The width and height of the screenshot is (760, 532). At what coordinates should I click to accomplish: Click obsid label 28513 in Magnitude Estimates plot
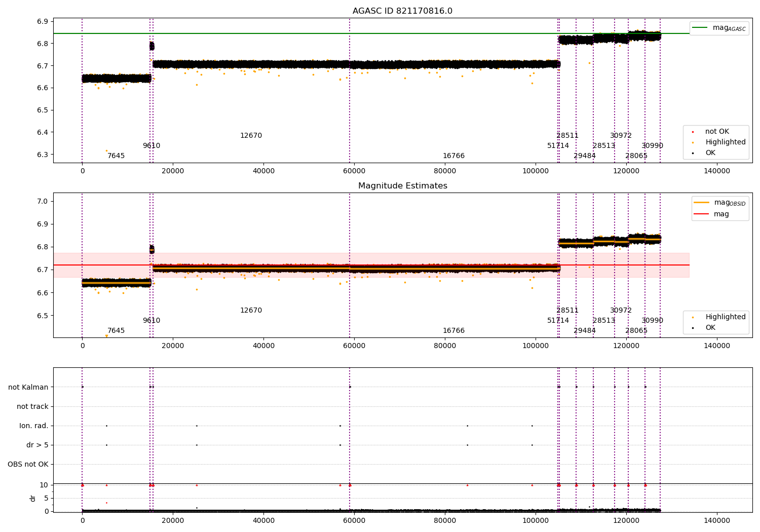[604, 321]
